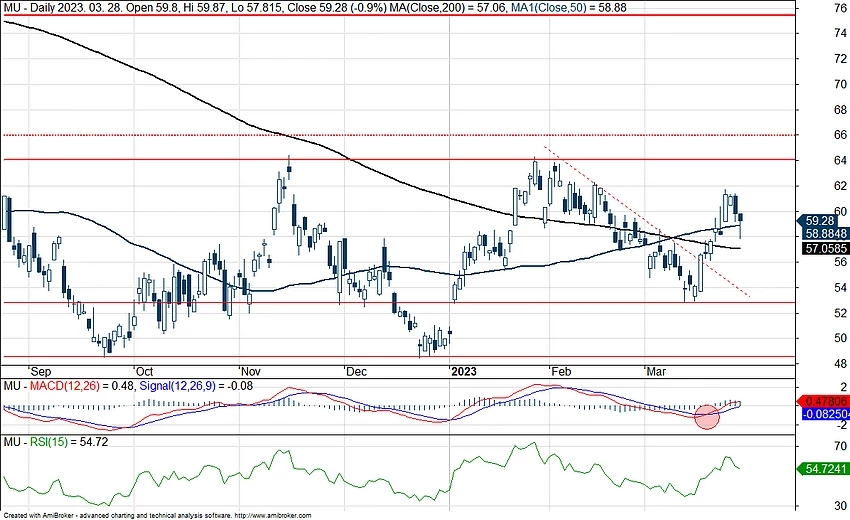850x520 pixels.
Task: Click the 'Sep' month label on time axis
Action: pos(41,371)
